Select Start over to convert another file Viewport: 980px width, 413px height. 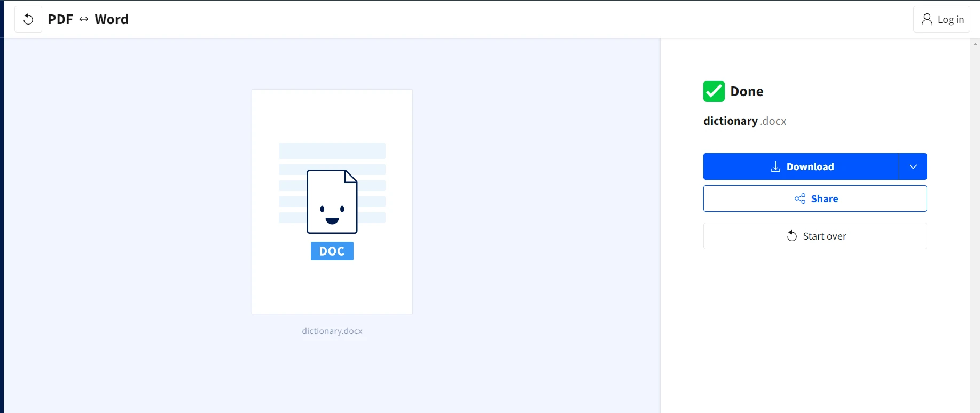pyautogui.click(x=815, y=236)
